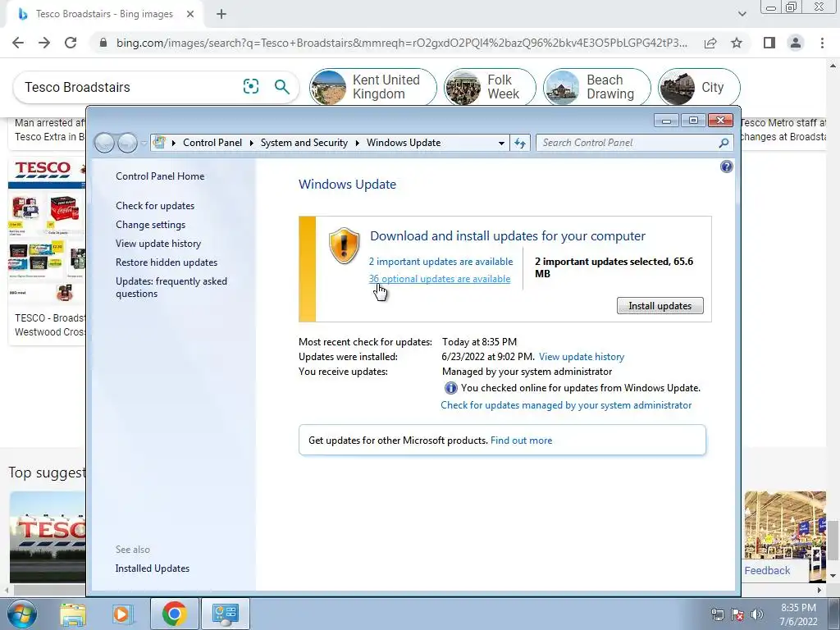Expand address bar history dropdown
Screen dimensions: 840x630
501,143
